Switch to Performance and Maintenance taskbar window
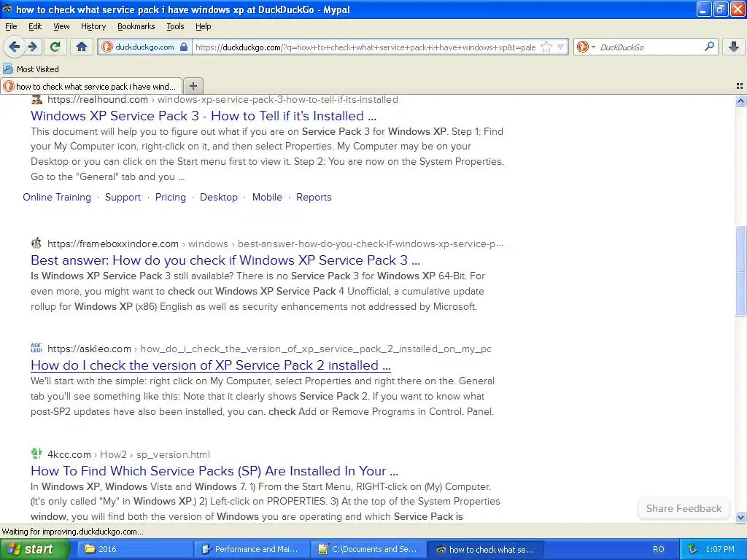This screenshot has width=747, height=560. tap(252, 549)
